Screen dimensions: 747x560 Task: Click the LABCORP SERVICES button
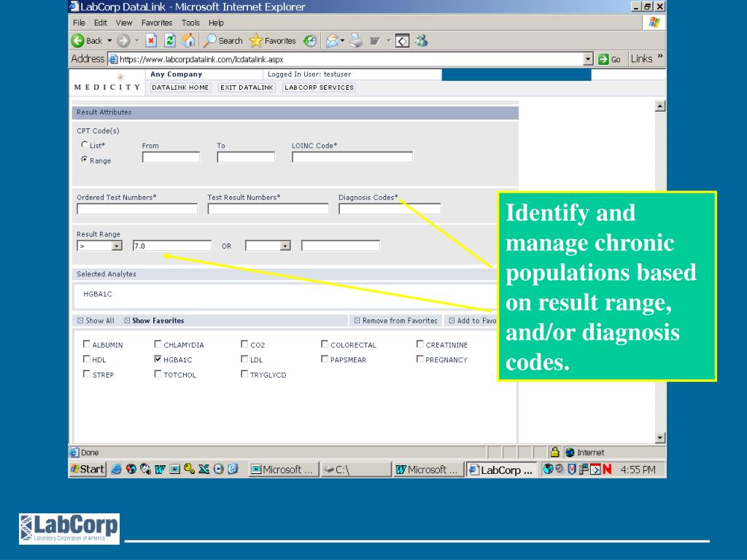pos(320,87)
